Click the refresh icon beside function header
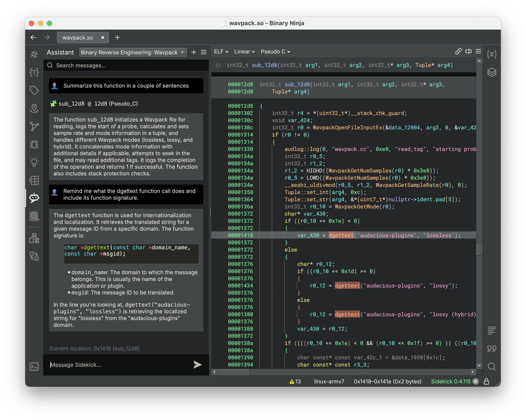Screen dimensions: 526x420 tap(218, 65)
